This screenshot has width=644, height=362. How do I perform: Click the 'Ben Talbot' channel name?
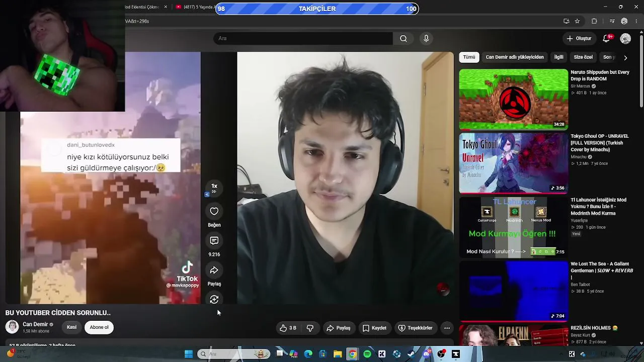(x=580, y=285)
